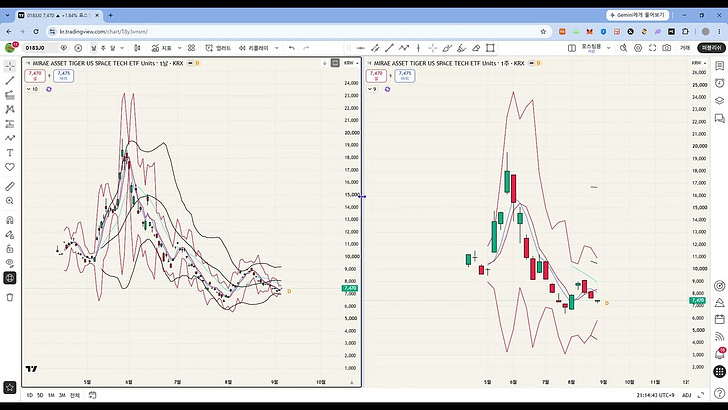Image resolution: width=728 pixels, height=410 pixels.
Task: Click the add symbol plus circle button
Action: point(78,48)
